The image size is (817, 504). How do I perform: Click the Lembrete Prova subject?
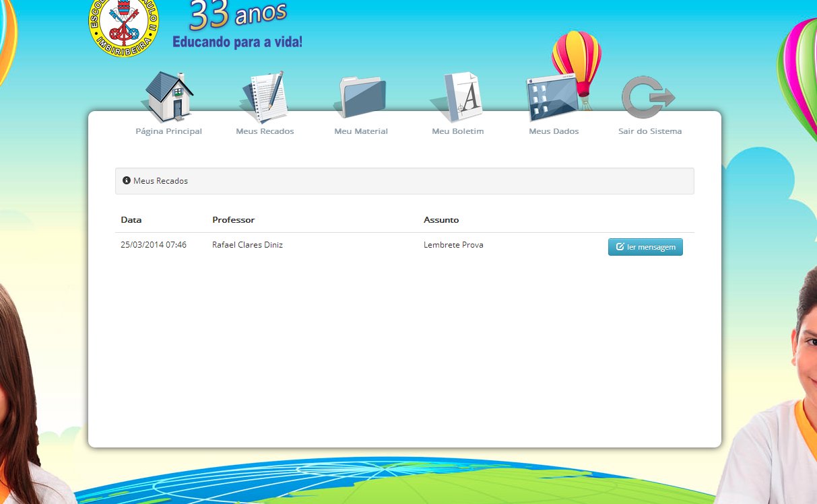(x=453, y=245)
